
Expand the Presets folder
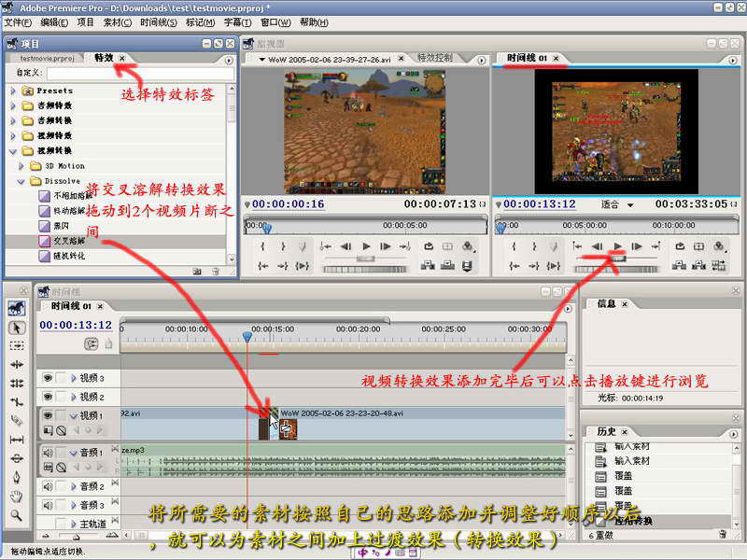point(13,91)
